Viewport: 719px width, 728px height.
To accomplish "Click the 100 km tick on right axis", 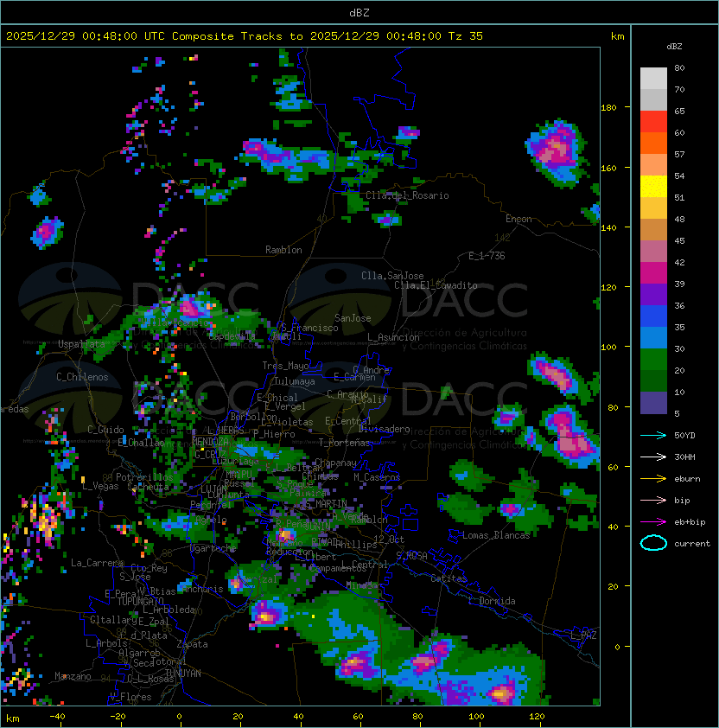I will pos(608,347).
